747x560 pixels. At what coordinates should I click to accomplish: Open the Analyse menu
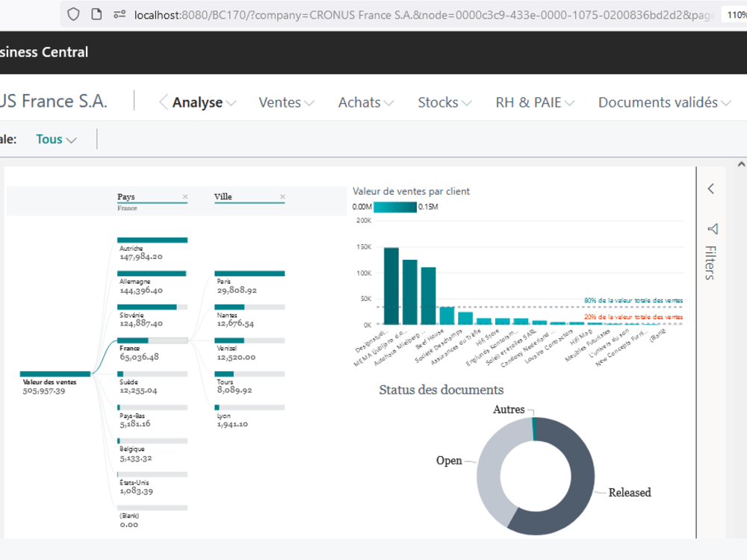pyautogui.click(x=204, y=102)
